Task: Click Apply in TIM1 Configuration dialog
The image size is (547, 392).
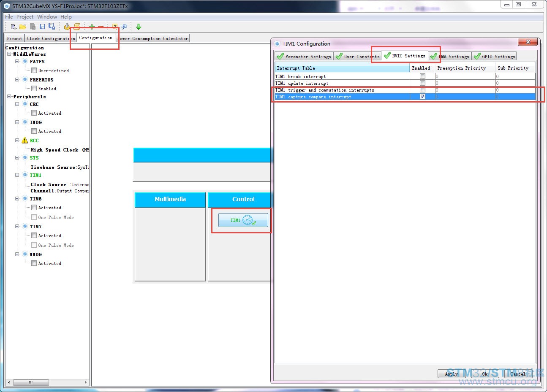Action: (451, 374)
